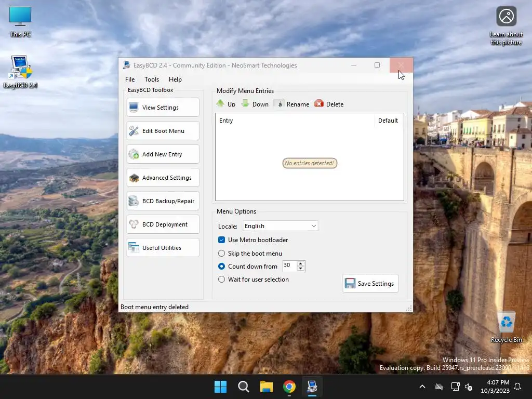Move the entry Up with the green arrow
Image resolution: width=532 pixels, height=399 pixels.
(x=225, y=104)
